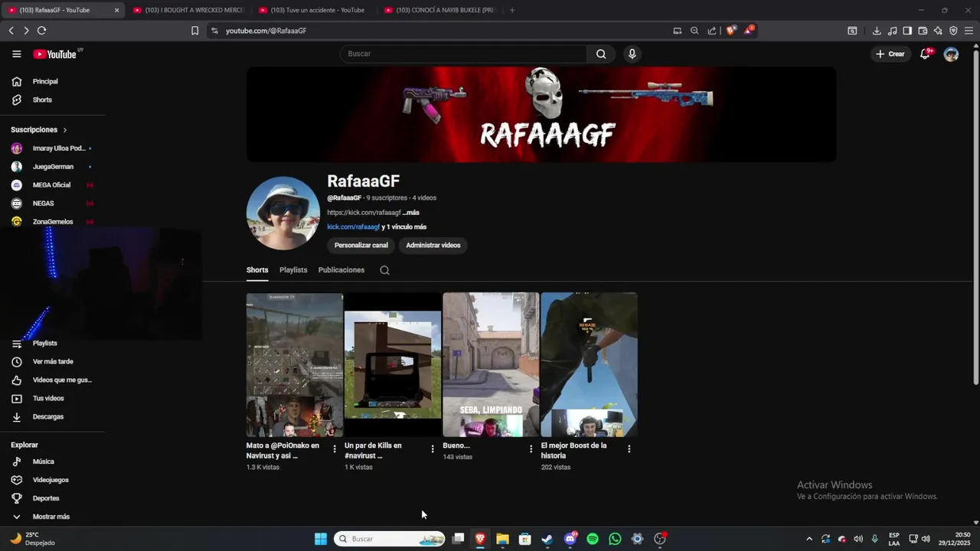Open the browser main menu
980x551 pixels.
(x=969, y=31)
